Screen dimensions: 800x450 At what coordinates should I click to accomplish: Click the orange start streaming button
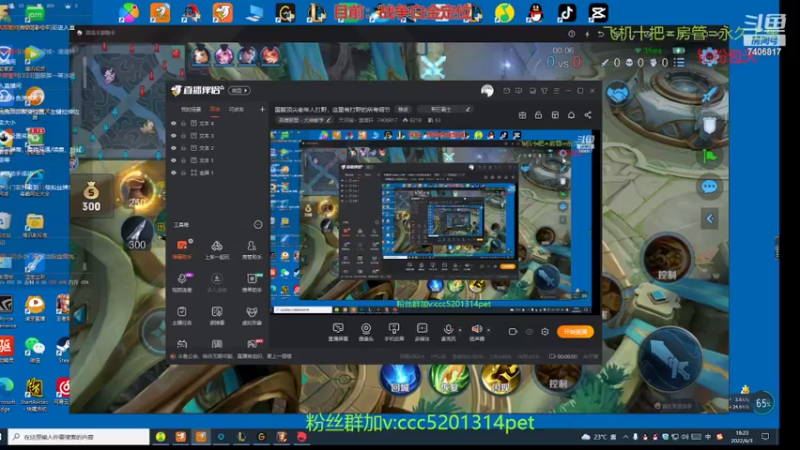pyautogui.click(x=575, y=332)
